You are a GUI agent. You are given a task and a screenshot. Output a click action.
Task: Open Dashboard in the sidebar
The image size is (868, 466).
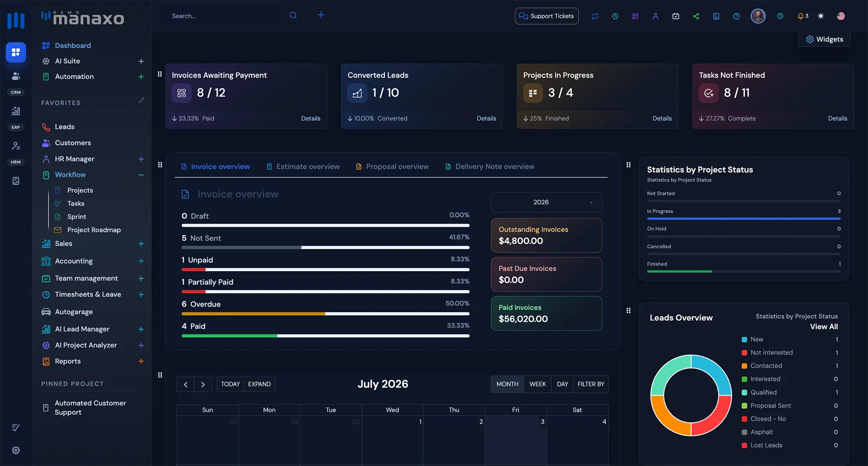pos(73,45)
